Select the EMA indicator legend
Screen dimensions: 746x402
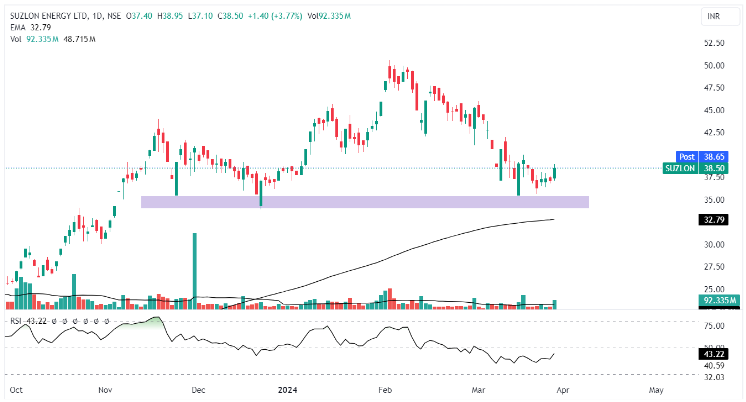tap(15, 28)
